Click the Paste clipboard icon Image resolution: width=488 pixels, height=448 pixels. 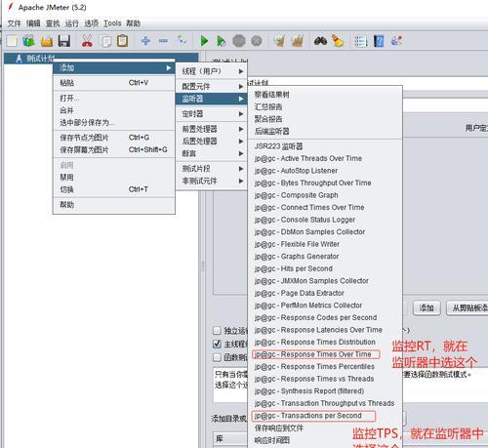[x=122, y=41]
